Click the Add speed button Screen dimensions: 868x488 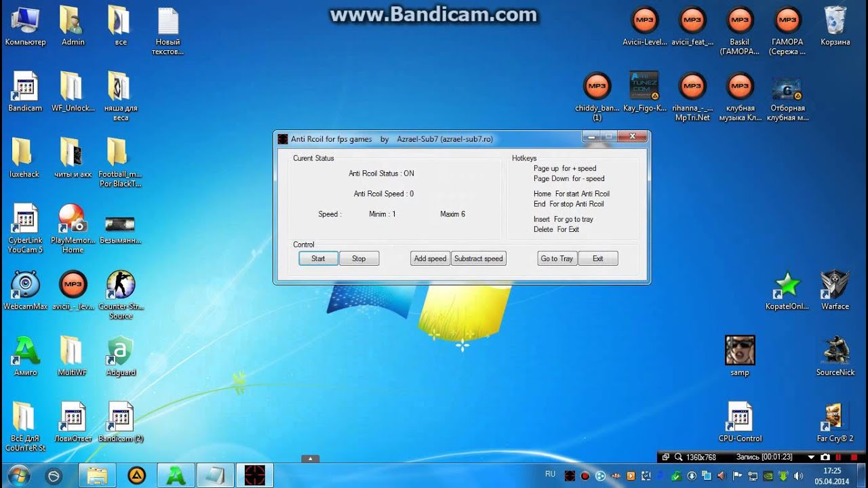click(x=430, y=258)
